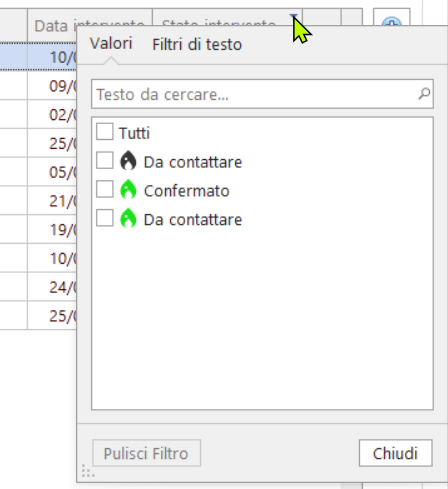Switch to the Valori tab
This screenshot has width=448, height=489.
pos(111,44)
